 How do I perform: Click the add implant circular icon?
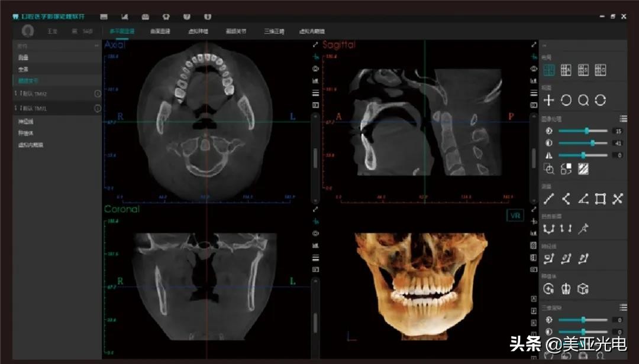coord(549,289)
